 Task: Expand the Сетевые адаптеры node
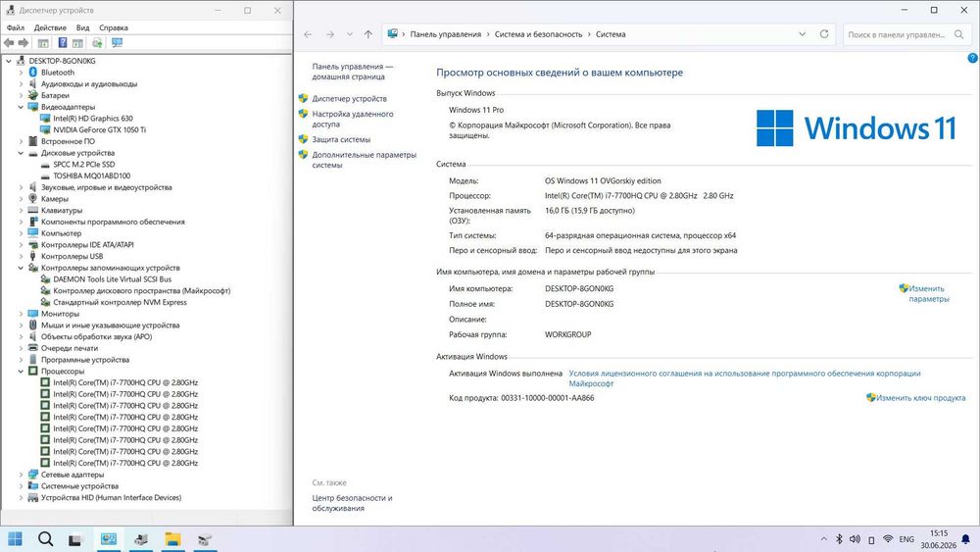click(x=21, y=475)
